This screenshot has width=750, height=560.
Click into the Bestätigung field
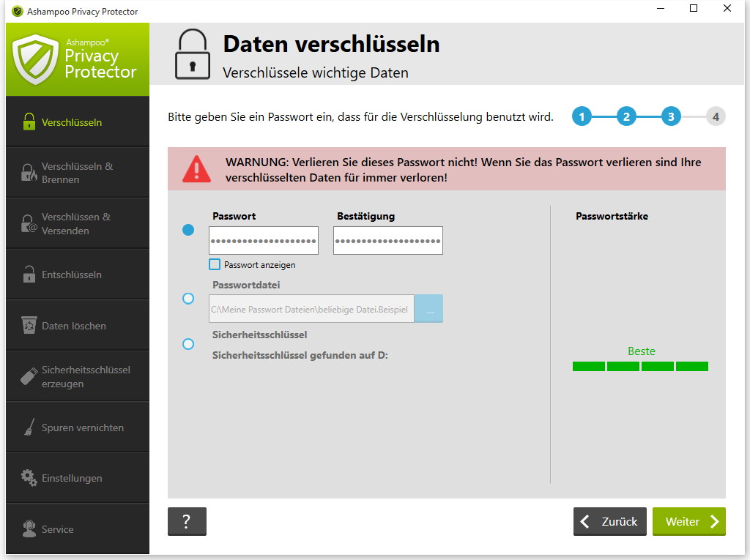click(388, 241)
